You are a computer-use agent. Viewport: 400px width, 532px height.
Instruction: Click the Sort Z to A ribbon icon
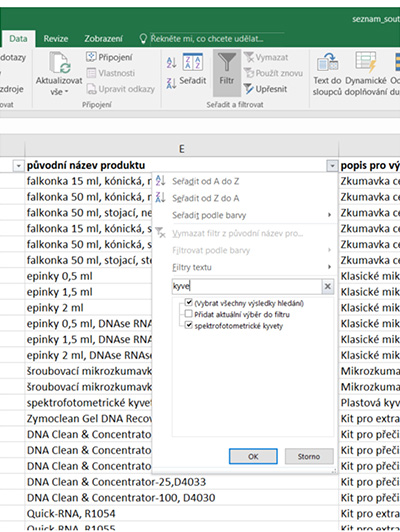[x=172, y=83]
